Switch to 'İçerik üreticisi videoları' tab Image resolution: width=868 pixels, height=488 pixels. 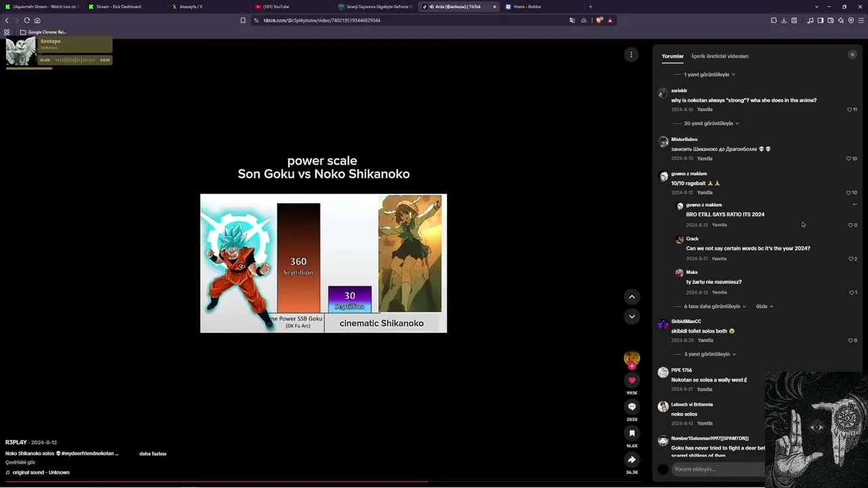pyautogui.click(x=720, y=56)
